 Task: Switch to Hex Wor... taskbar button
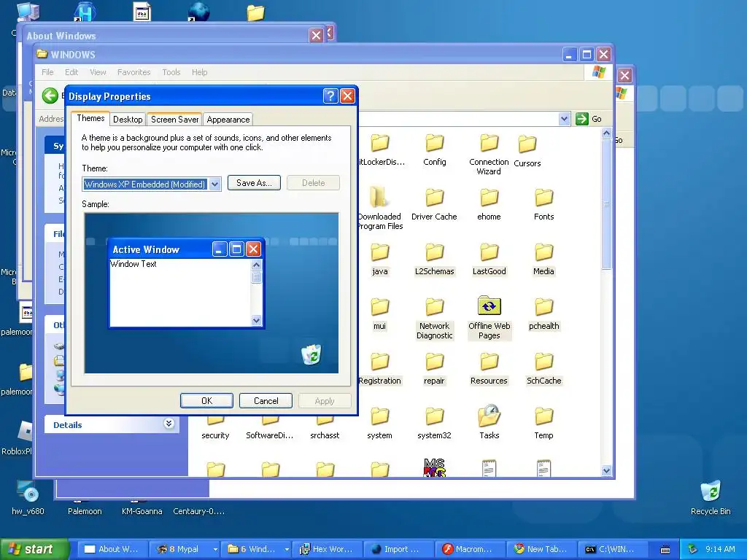tap(327, 549)
